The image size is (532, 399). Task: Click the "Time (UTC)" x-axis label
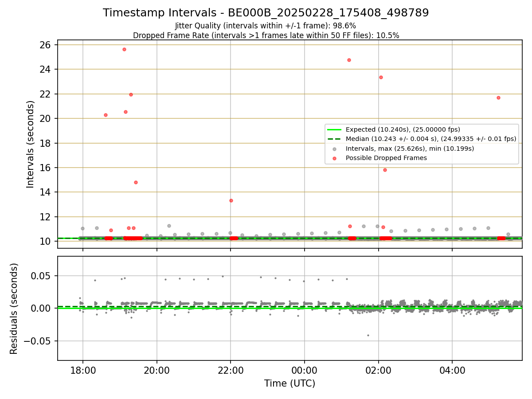[289, 383]
